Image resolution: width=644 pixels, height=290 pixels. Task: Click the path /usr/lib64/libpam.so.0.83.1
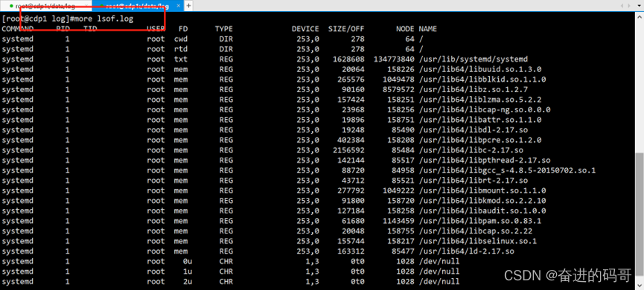click(x=479, y=221)
